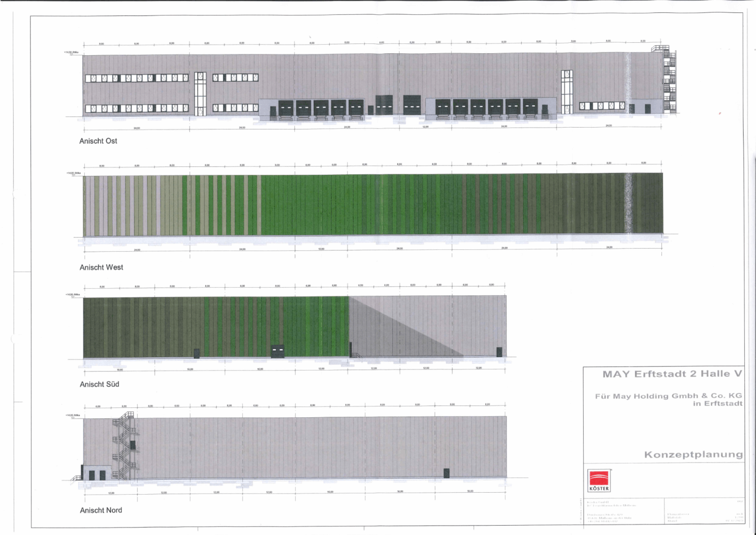The width and height of the screenshot is (756, 535).
Task: Select the 'Anischt West' drawing label
Action: pos(101,267)
